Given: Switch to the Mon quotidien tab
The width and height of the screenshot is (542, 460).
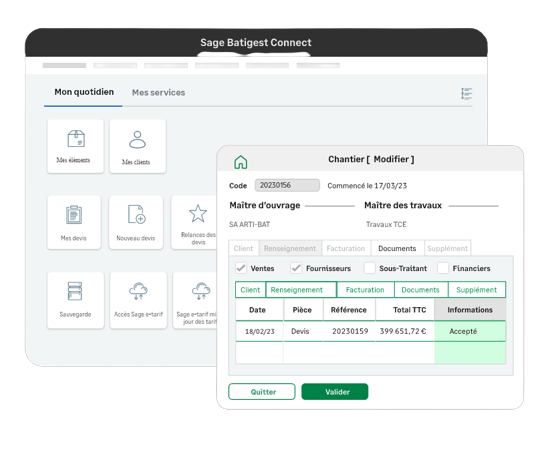Looking at the screenshot, I should pos(84,92).
